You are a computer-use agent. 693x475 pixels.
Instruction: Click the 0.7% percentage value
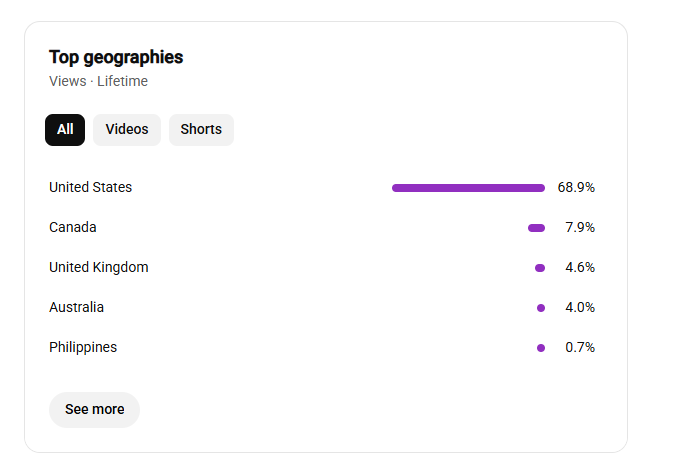[x=580, y=347]
